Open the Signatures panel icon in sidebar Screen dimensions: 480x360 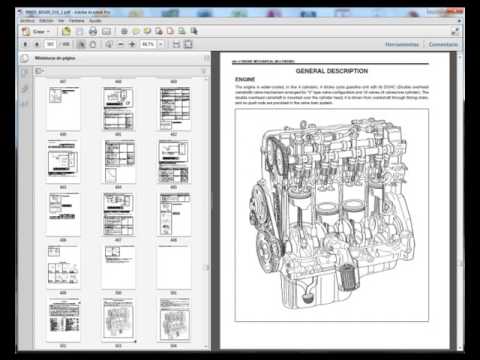click(x=25, y=104)
